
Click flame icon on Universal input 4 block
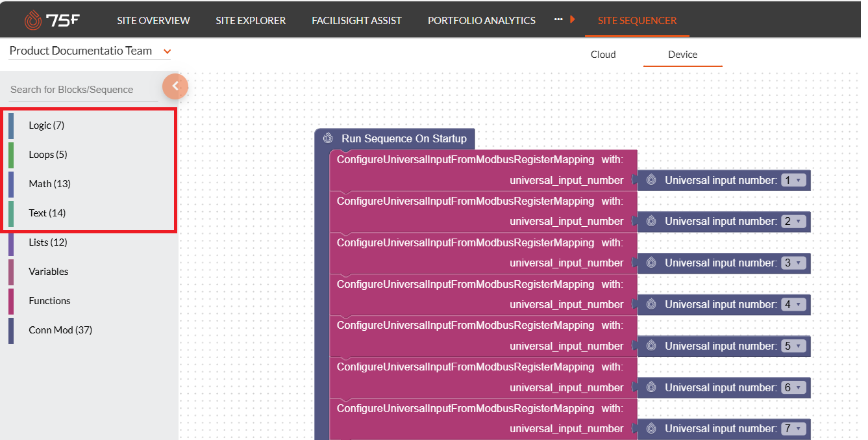click(x=651, y=304)
